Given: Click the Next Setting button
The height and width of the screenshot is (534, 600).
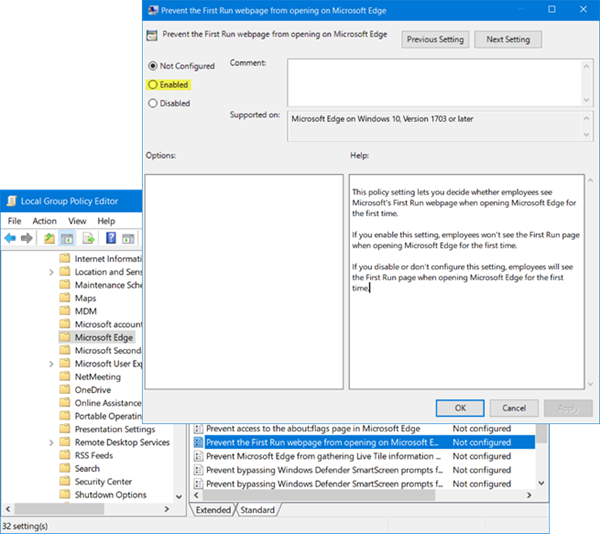Looking at the screenshot, I should [x=508, y=39].
